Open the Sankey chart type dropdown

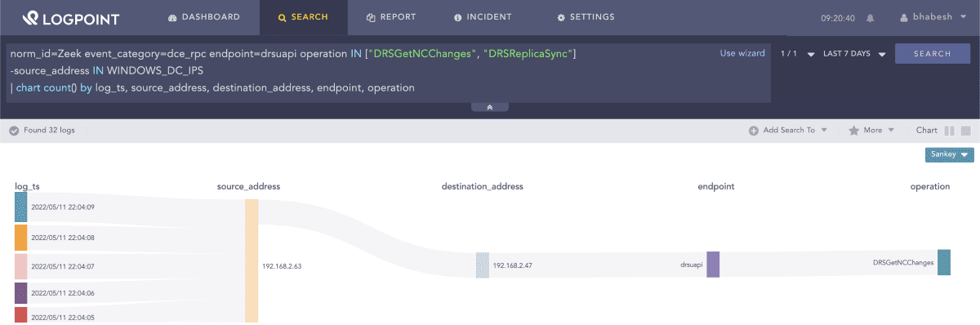[x=950, y=154]
